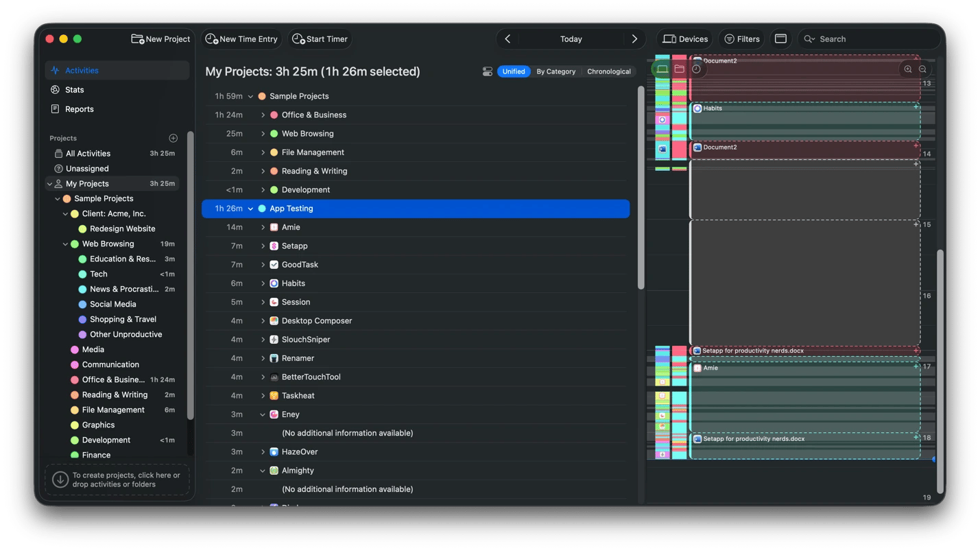Viewport: 980px width, 551px height.
Task: Select red Setapp for productivity nerds.docx block
Action: (x=804, y=351)
